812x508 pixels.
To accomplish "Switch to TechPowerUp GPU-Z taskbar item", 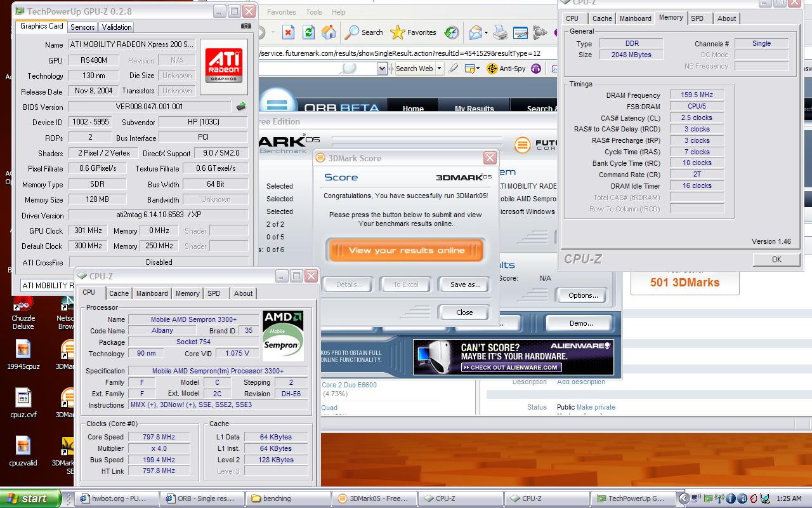I will pos(633,498).
